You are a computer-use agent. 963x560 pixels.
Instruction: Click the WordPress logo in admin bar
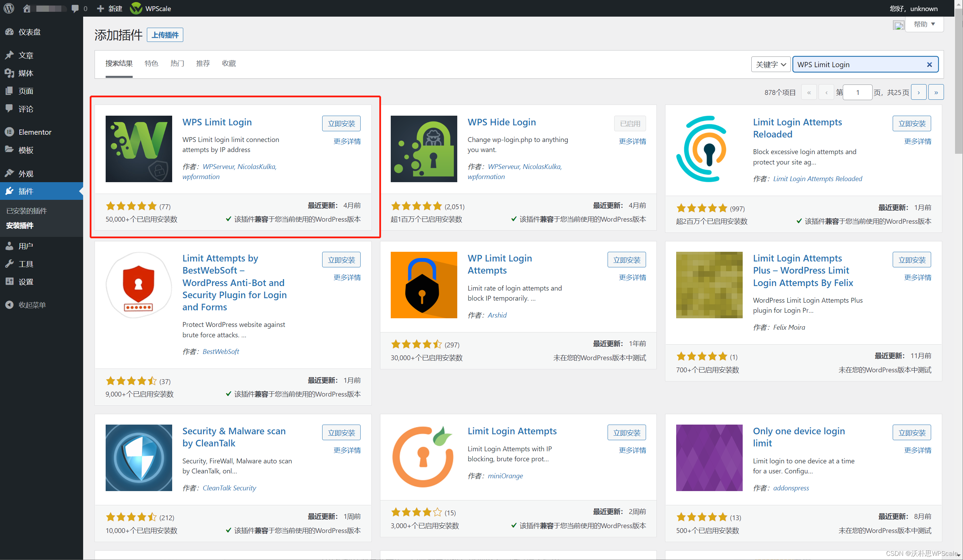(9, 8)
